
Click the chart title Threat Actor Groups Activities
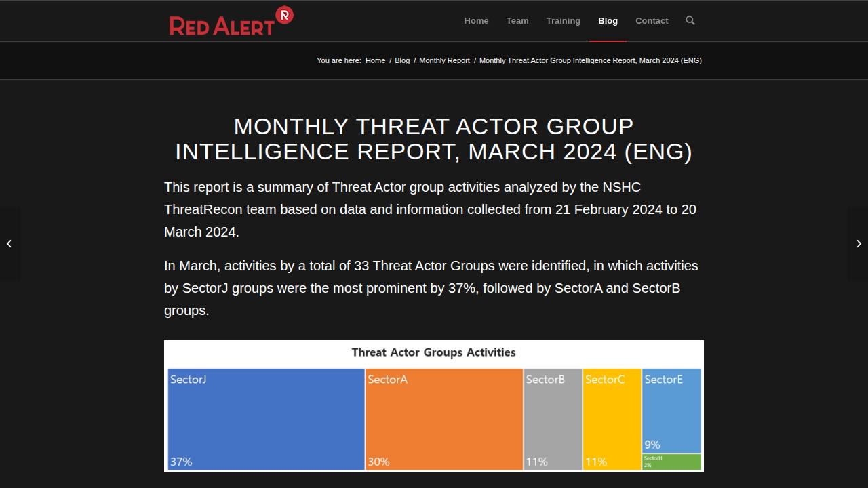[x=434, y=352]
